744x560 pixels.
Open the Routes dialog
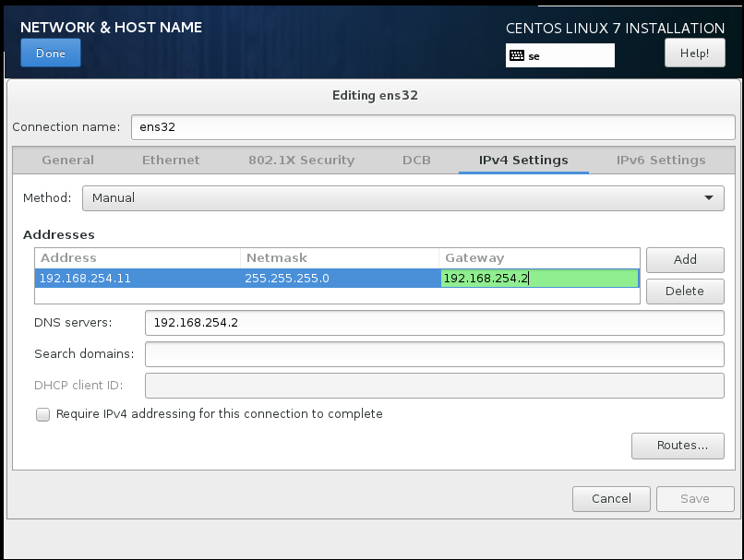click(x=678, y=446)
